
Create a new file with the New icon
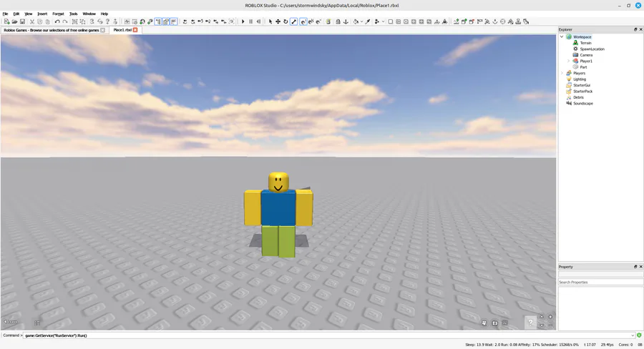(x=7, y=21)
